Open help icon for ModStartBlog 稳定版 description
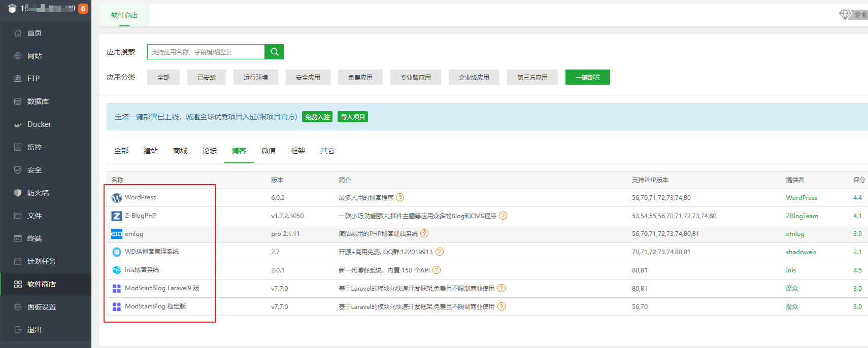 tap(502, 306)
